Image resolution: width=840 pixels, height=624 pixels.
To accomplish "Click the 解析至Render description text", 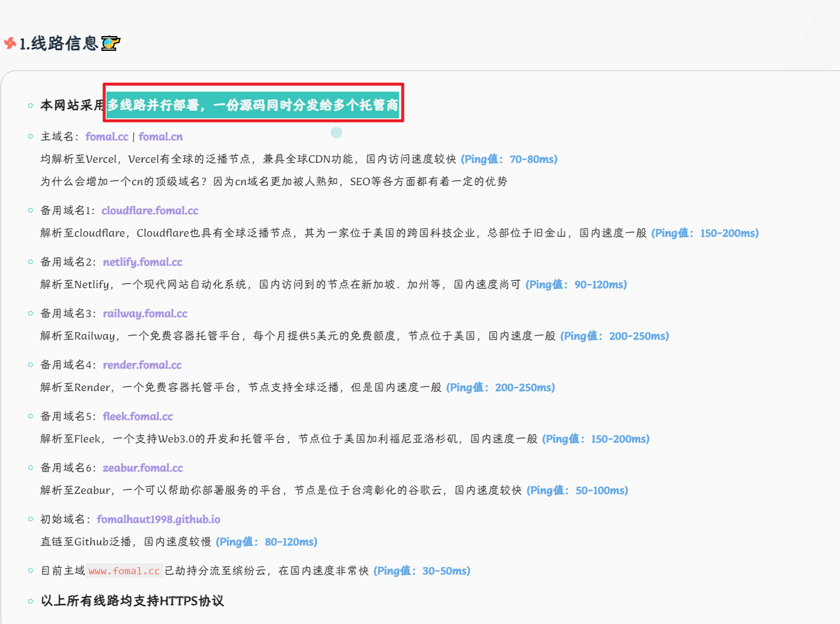I will [x=241, y=387].
